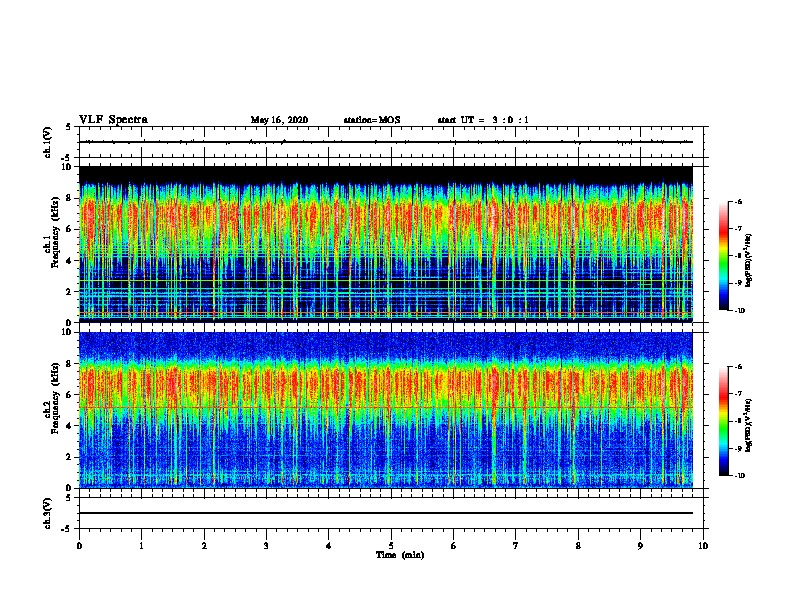
Task: Click the '-6' label on the upper color bar
Action: tap(738, 202)
